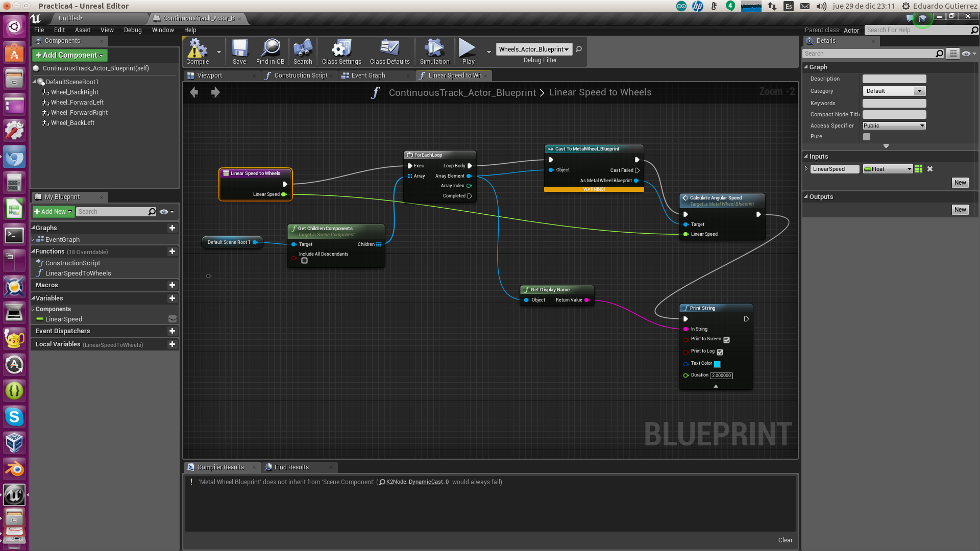Add new output with New button

[960, 210]
